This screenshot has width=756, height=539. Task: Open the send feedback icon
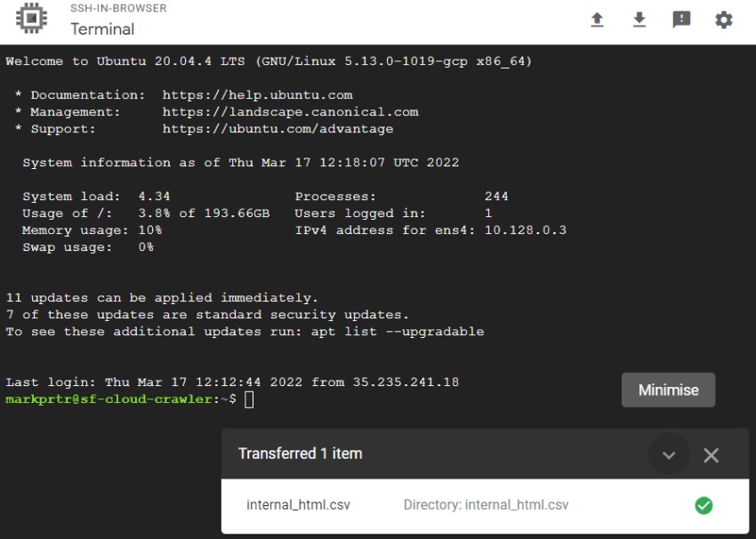(681, 20)
